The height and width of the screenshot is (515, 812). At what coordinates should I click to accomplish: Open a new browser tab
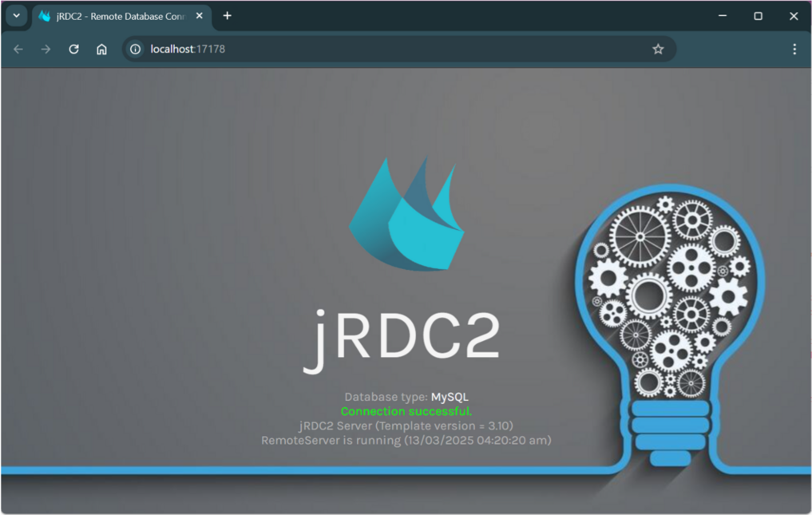pyautogui.click(x=227, y=16)
